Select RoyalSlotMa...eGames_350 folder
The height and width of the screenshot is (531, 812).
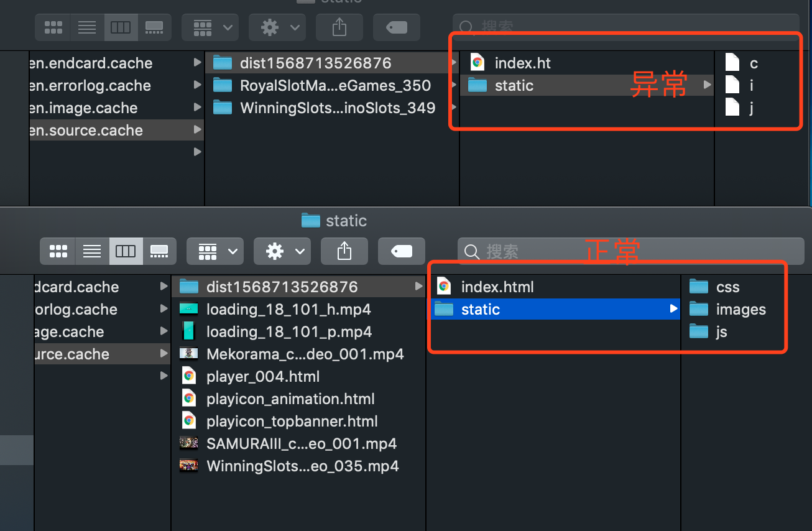(332, 86)
